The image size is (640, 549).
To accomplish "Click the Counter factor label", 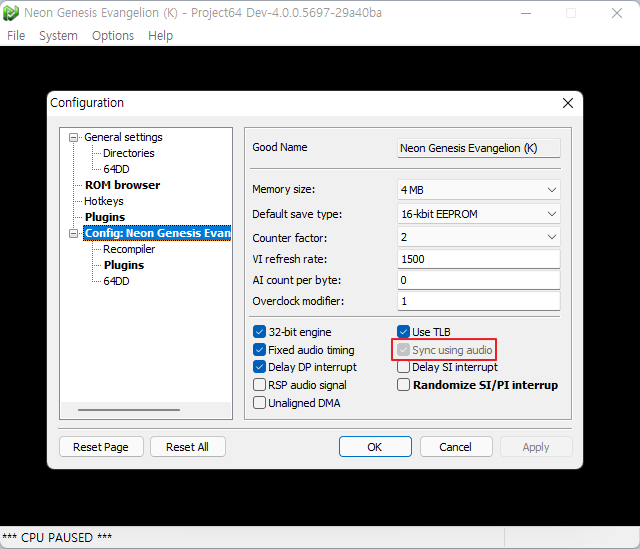I will [290, 238].
